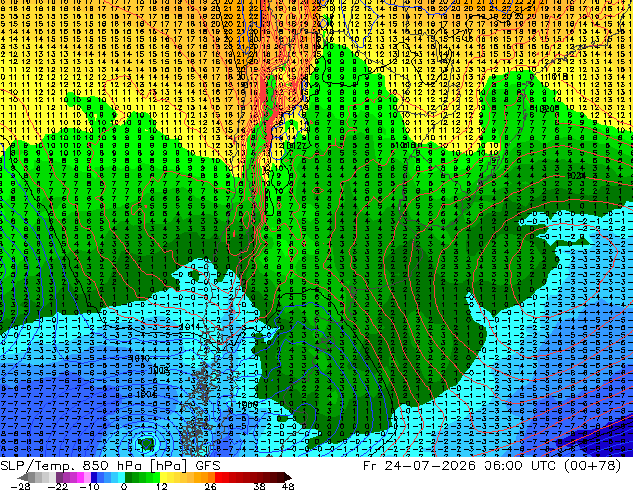Pick the dark blue legend swatch above -10
Screen dimensions: 634x490
[x=94, y=477]
